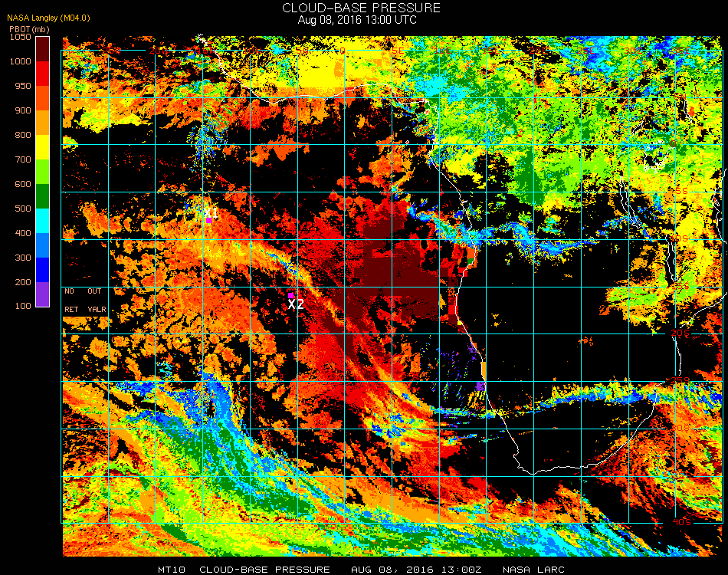Click the Aug 08, 2016 13:00 UTC date
This screenshot has height=575, width=728.
click(357, 20)
